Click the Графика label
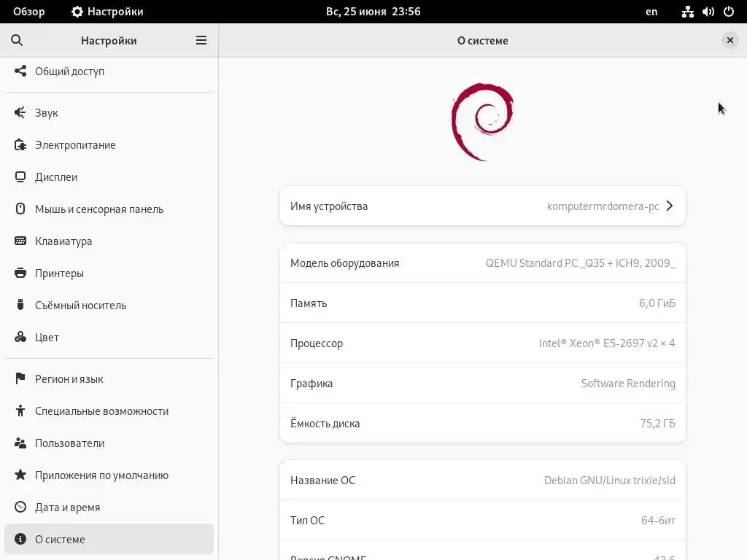 coord(311,384)
